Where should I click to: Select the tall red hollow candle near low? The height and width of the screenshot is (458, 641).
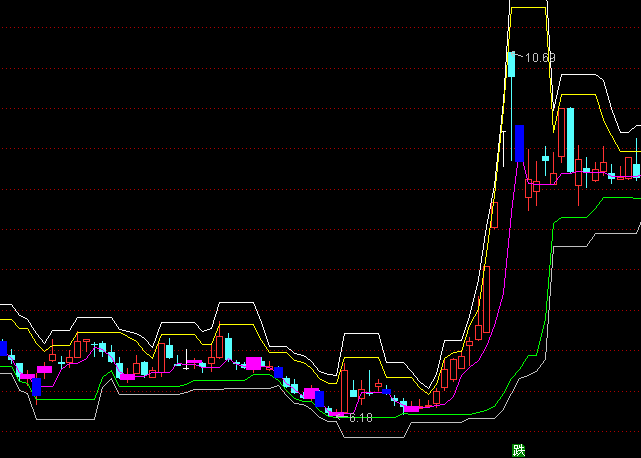346,390
